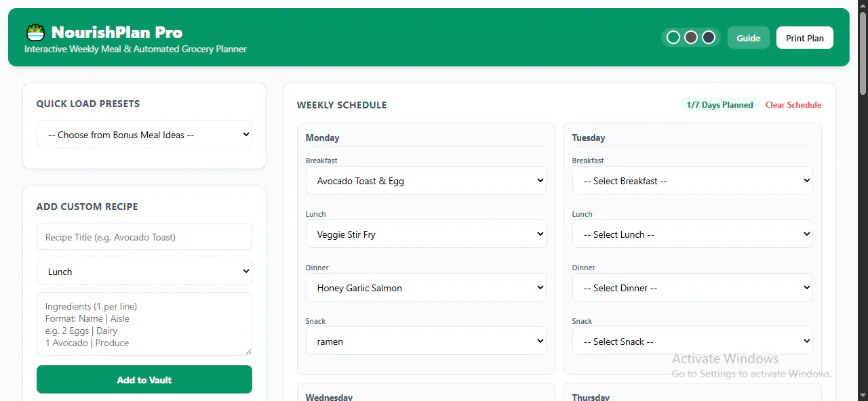Viewport: 868px width, 401px height.
Task: Open the Tuesday Select Lunch dropdown
Action: point(692,234)
